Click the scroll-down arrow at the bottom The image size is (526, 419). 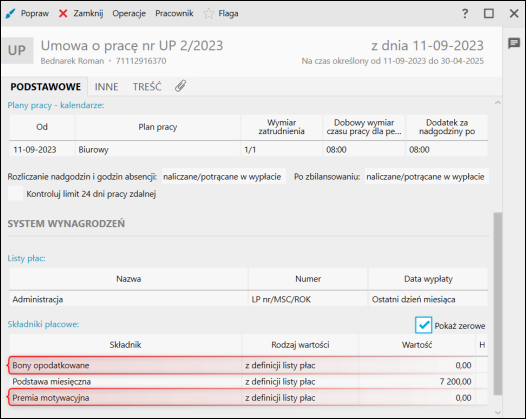pos(498,412)
